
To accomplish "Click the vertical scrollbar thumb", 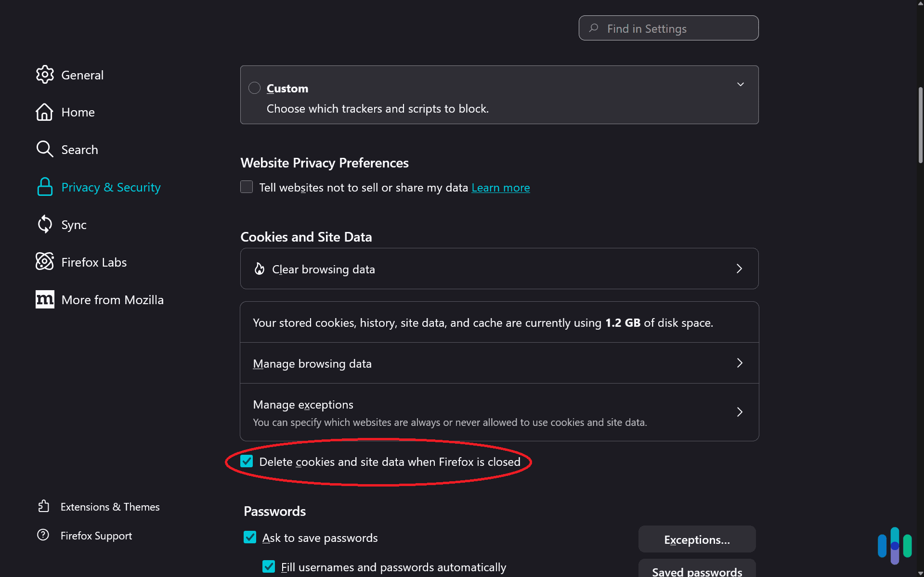I will pos(921,125).
